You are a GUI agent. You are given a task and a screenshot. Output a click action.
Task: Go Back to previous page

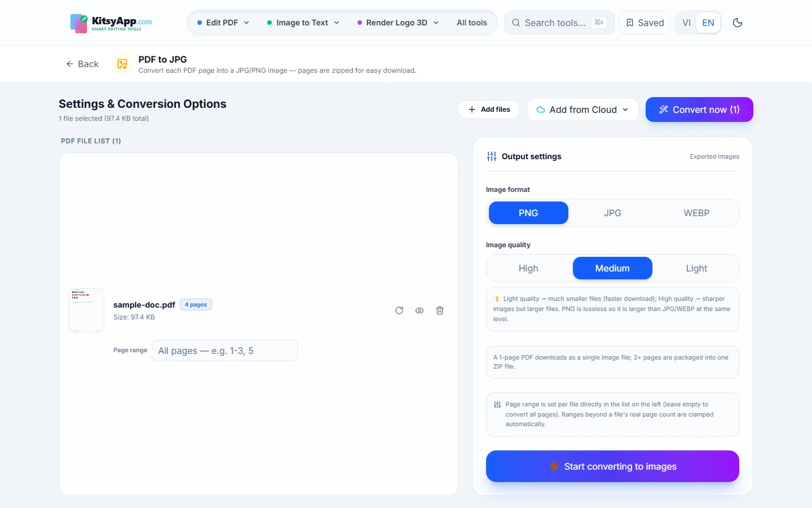coord(82,64)
